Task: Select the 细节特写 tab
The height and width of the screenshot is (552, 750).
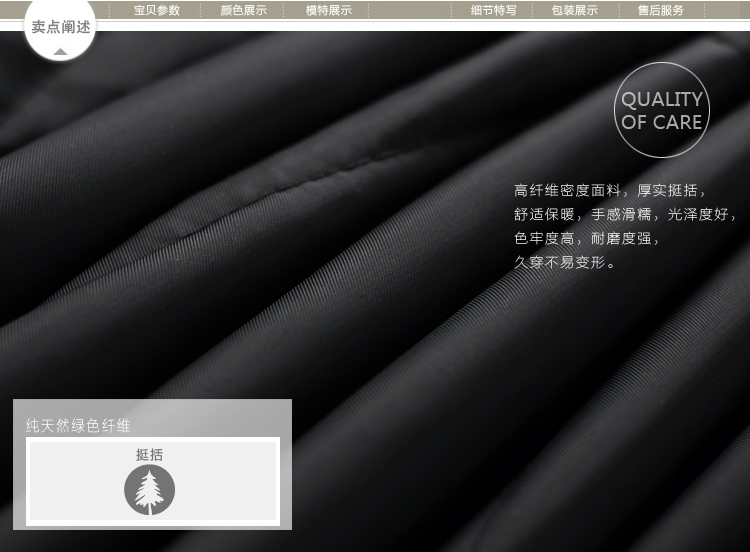Action: click(493, 10)
